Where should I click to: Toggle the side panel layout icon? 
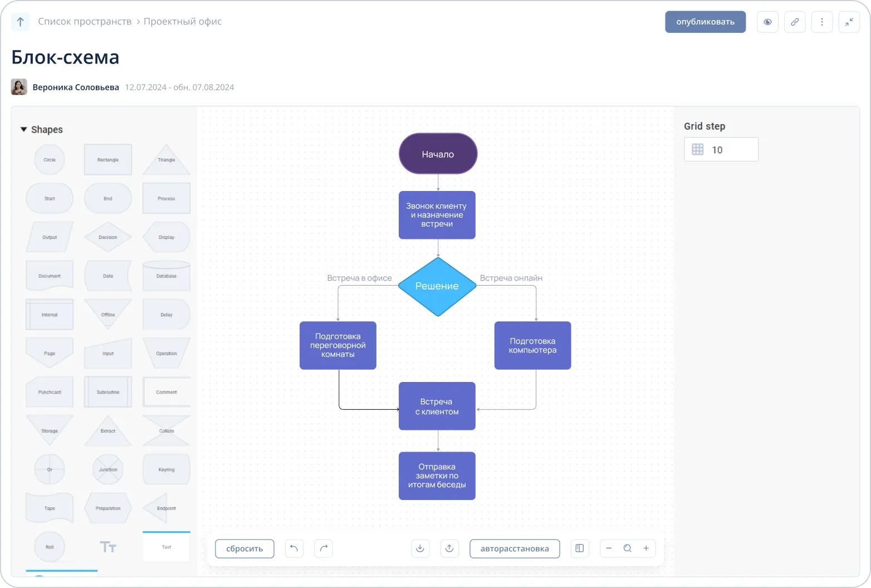click(x=580, y=548)
